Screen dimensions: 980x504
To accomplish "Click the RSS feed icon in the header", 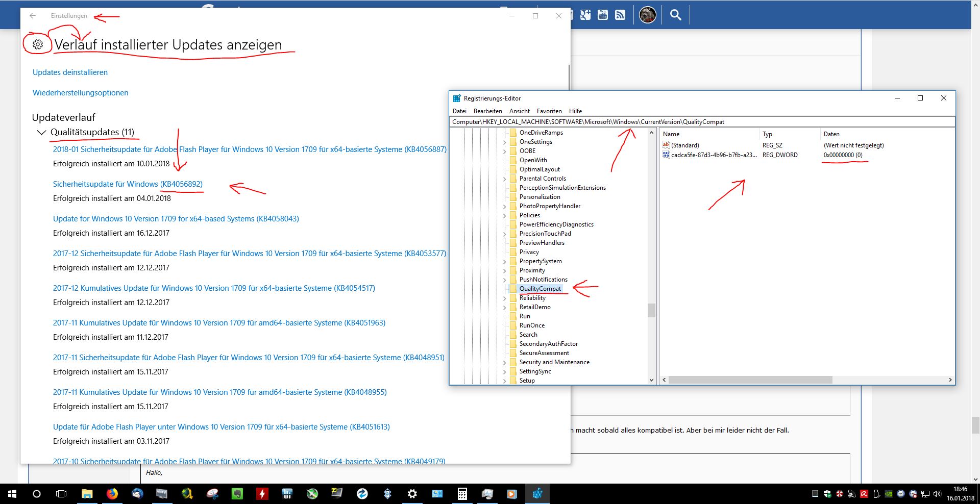I will pyautogui.click(x=620, y=15).
